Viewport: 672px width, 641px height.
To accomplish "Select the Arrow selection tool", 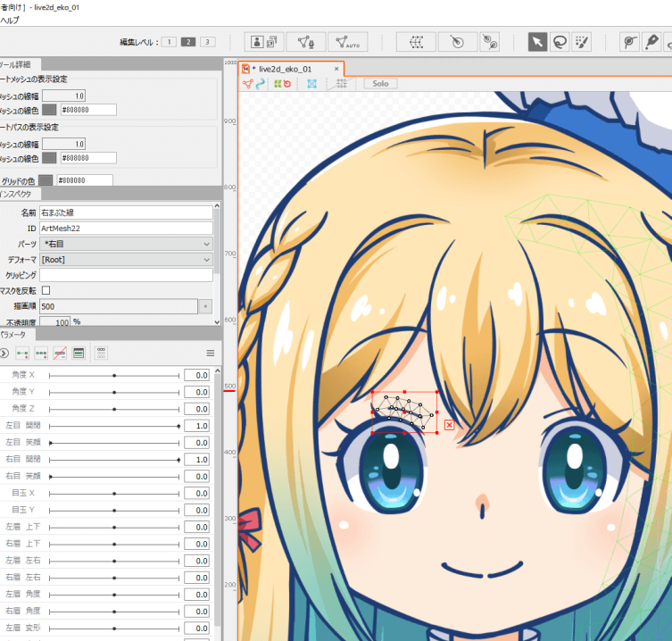I will click(x=537, y=42).
